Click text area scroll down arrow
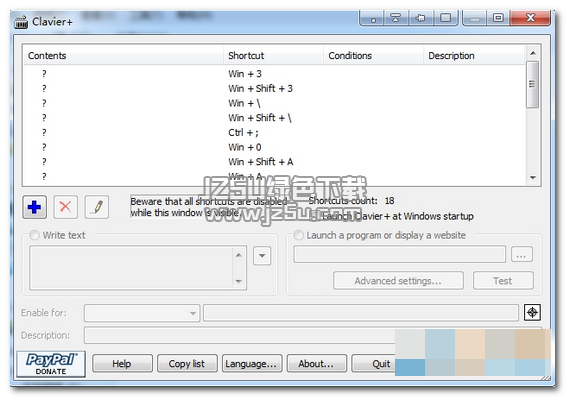The width and height of the screenshot is (566, 398). (239, 281)
